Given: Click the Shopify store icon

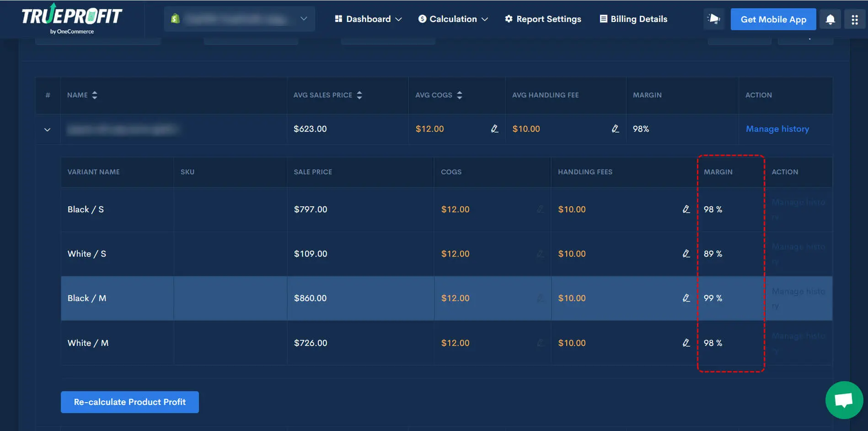Looking at the screenshot, I should pos(175,18).
